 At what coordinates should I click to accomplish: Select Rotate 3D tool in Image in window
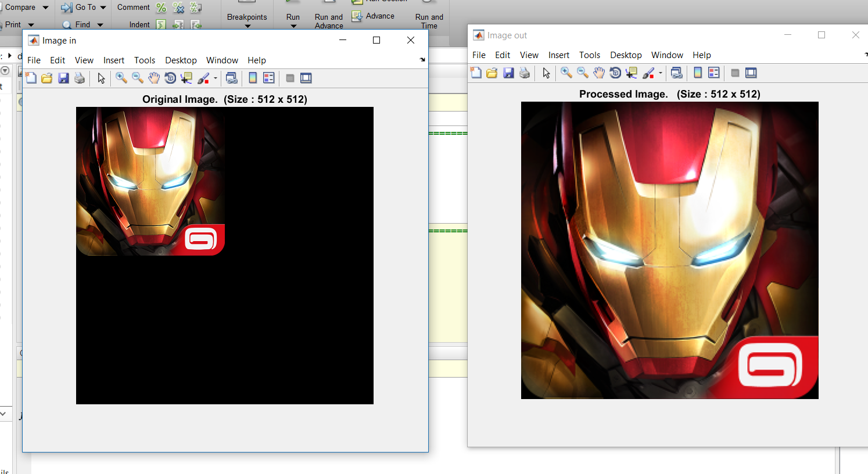pyautogui.click(x=170, y=78)
